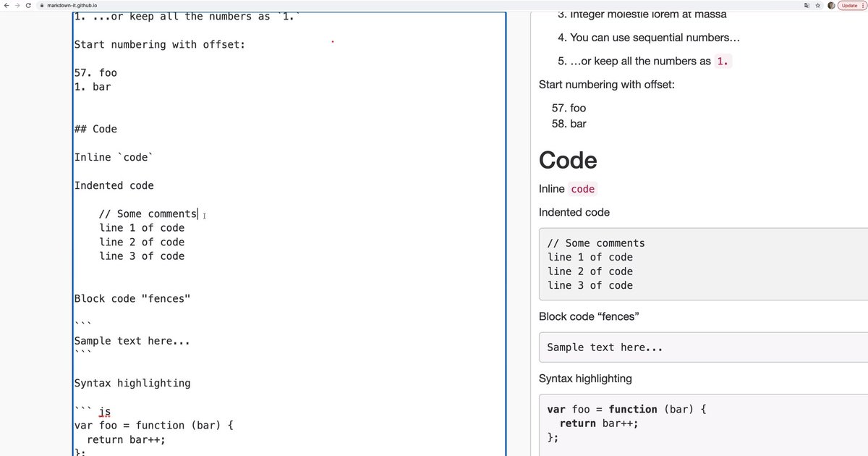This screenshot has width=868, height=456.
Task: Click 'Sample text here...' in the editor
Action: coord(132,341)
